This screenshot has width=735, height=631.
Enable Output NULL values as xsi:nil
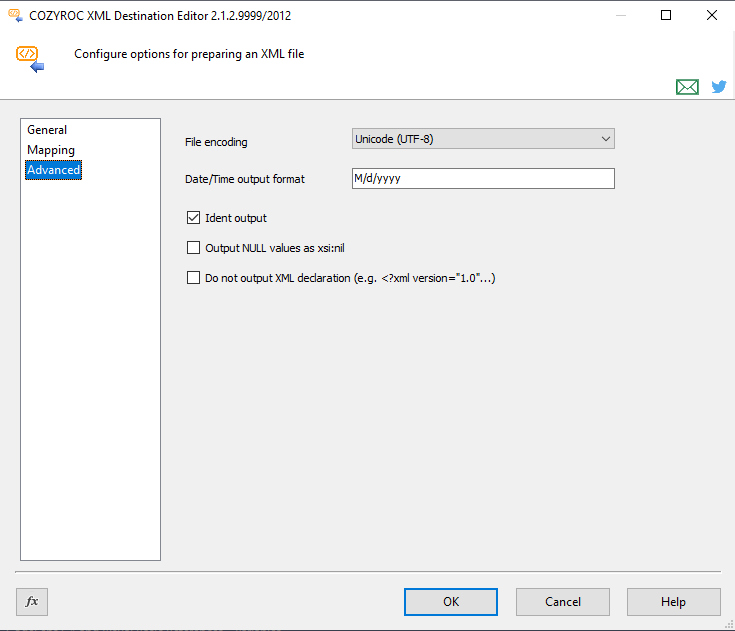click(193, 248)
